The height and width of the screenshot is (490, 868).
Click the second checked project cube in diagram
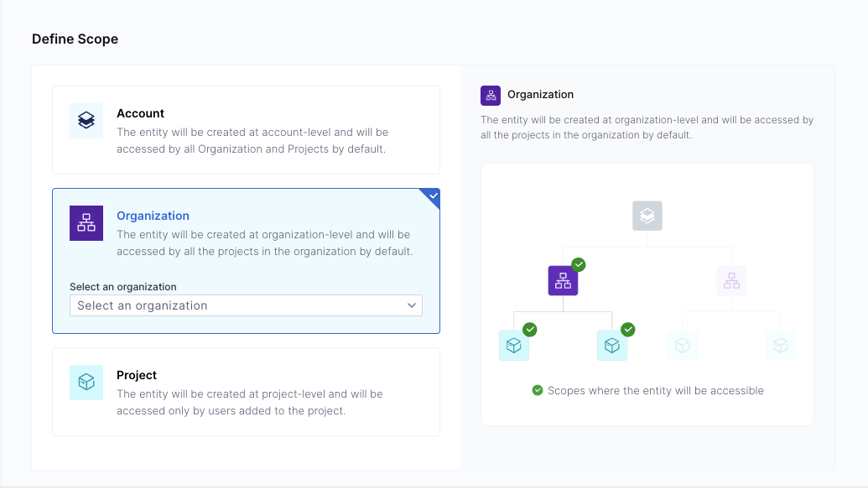tap(611, 346)
